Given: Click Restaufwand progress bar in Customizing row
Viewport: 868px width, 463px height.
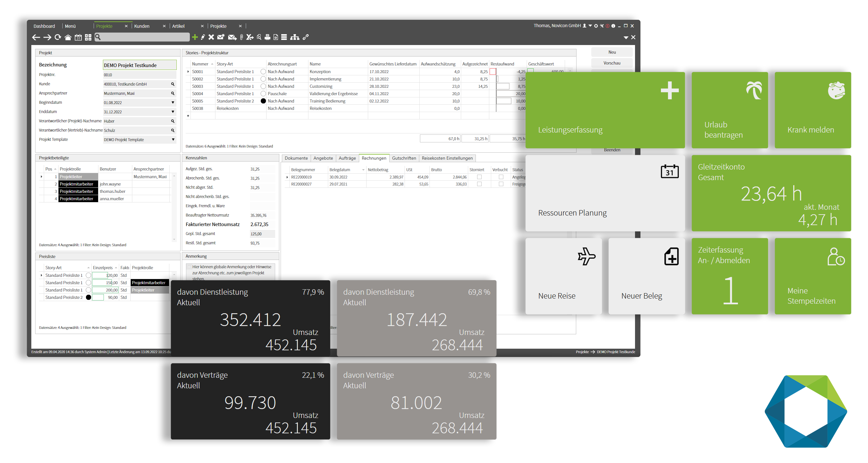Looking at the screenshot, I should [x=502, y=87].
